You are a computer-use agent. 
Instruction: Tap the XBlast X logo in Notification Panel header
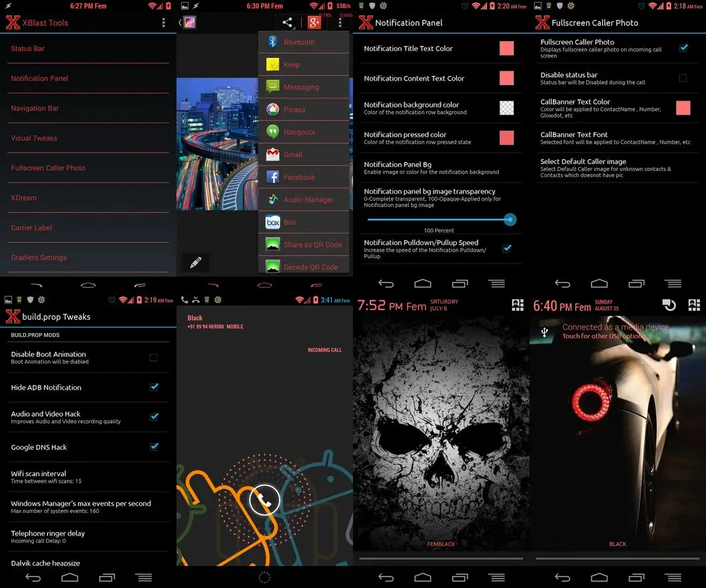point(366,23)
